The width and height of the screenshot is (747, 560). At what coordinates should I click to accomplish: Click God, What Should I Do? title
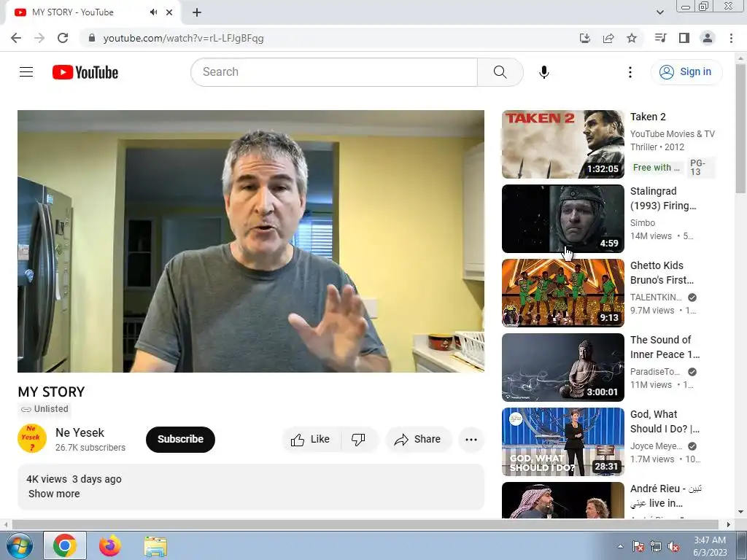tap(665, 421)
